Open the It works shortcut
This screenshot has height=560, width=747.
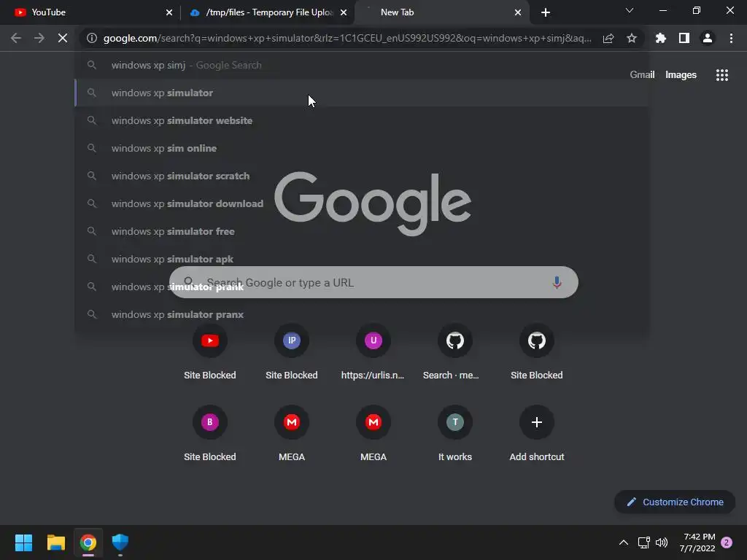click(x=455, y=434)
